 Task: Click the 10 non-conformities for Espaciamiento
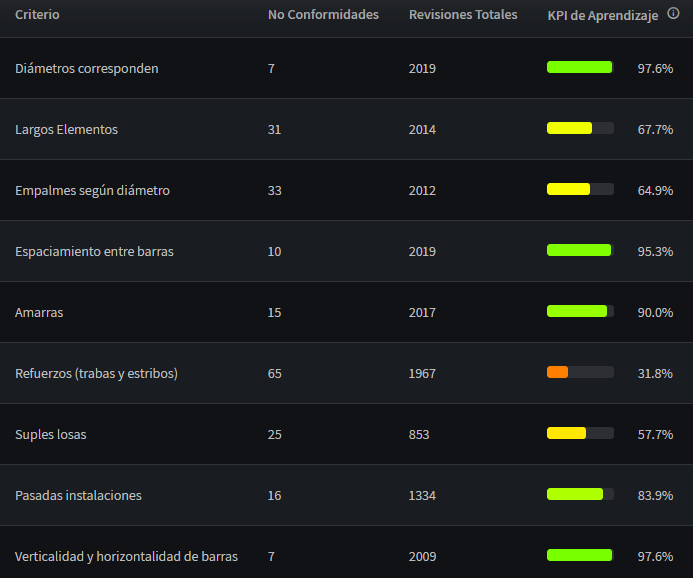pos(274,251)
